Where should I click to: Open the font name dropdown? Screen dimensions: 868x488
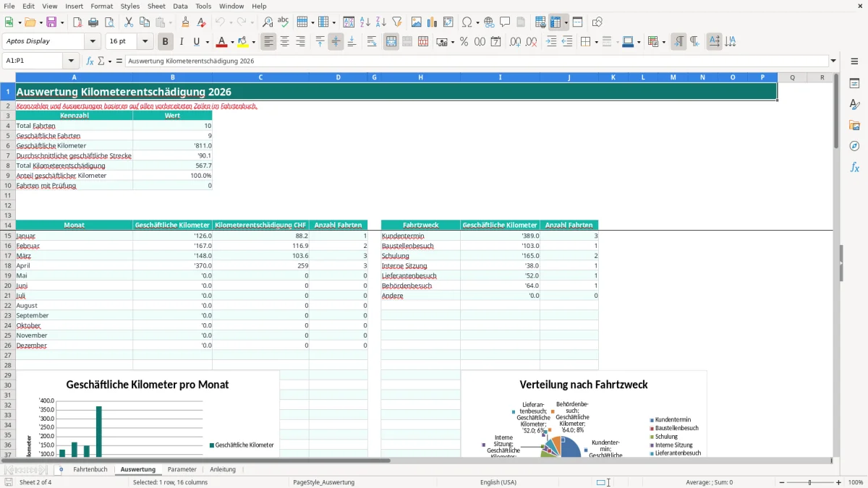tap(93, 42)
